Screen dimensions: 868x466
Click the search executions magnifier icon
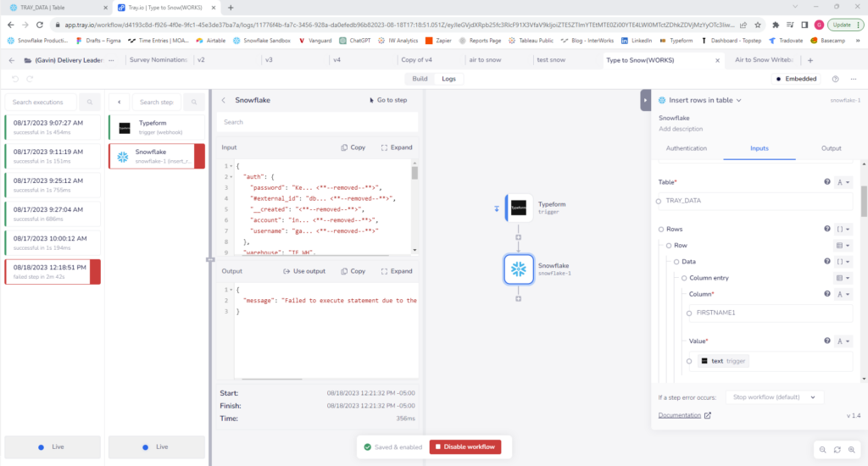coord(90,103)
